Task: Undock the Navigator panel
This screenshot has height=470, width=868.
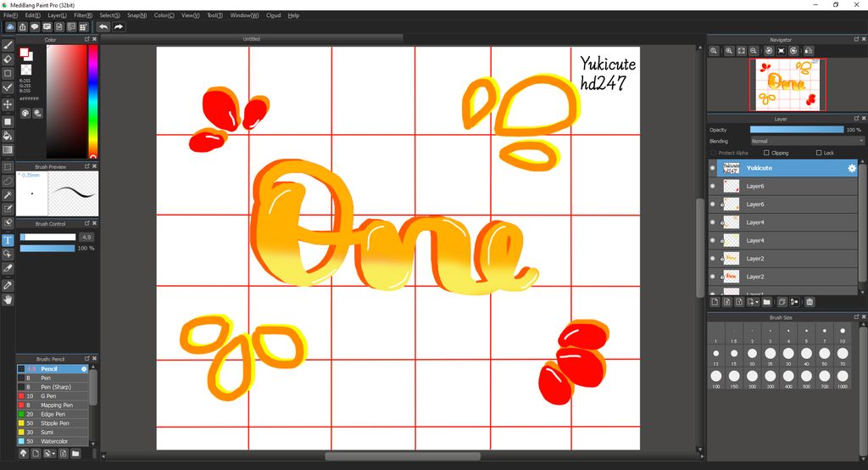Action: coord(856,39)
